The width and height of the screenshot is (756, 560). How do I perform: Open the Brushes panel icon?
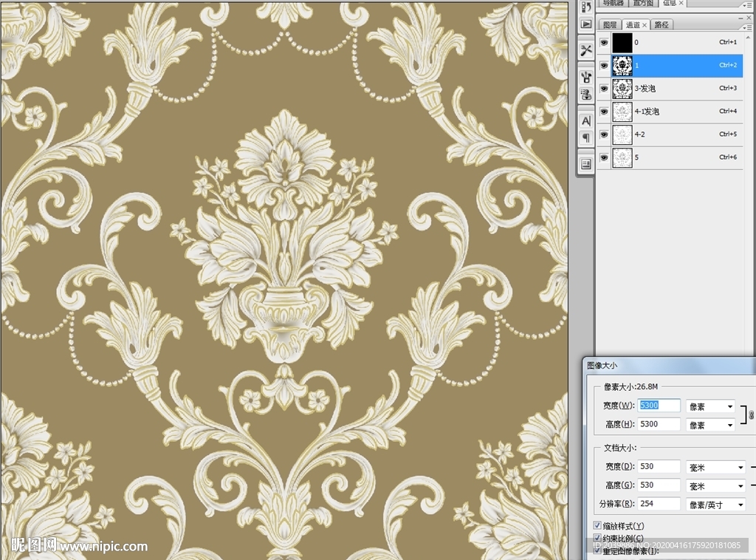tap(586, 77)
